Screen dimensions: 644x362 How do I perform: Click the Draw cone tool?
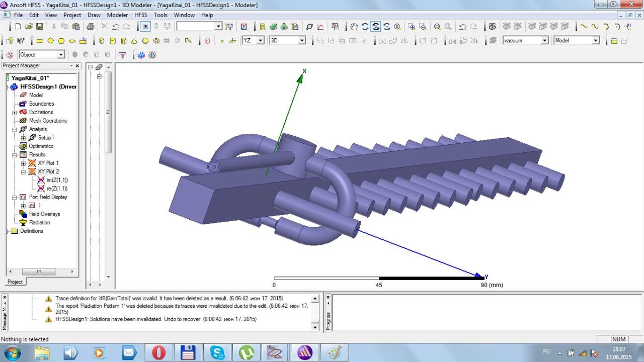pos(134,41)
